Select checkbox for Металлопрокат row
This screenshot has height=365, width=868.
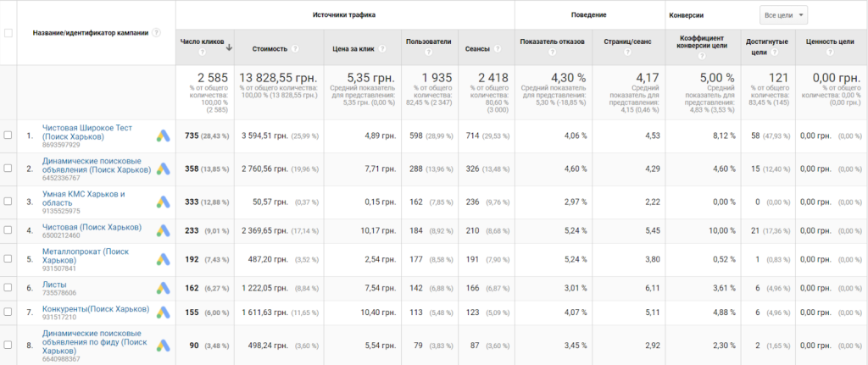(8, 258)
